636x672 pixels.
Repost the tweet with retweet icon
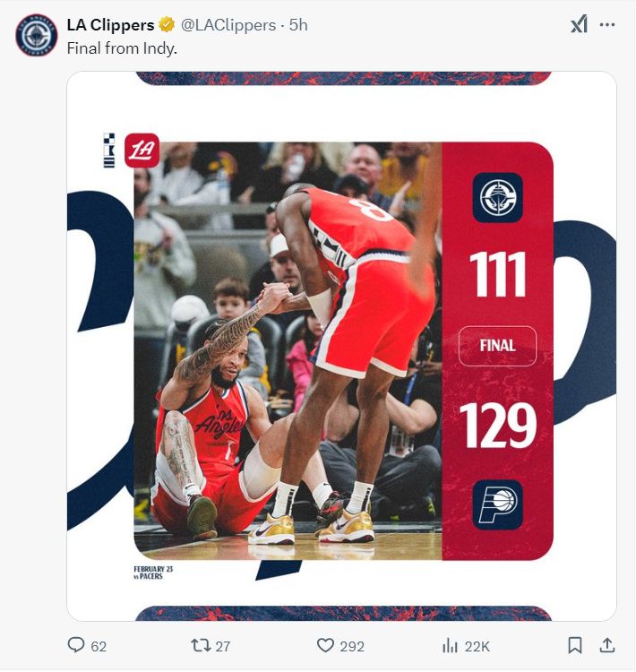pos(200,645)
